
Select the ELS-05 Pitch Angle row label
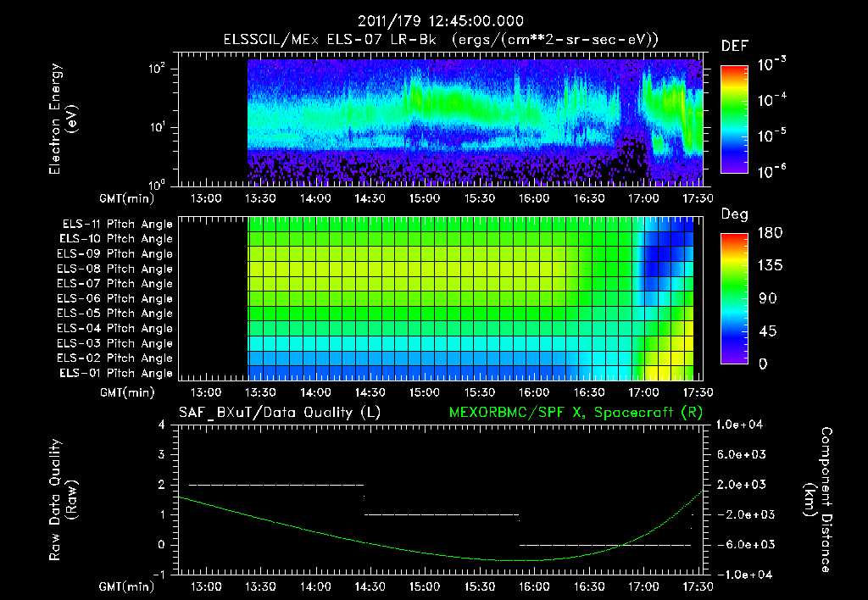115,314
